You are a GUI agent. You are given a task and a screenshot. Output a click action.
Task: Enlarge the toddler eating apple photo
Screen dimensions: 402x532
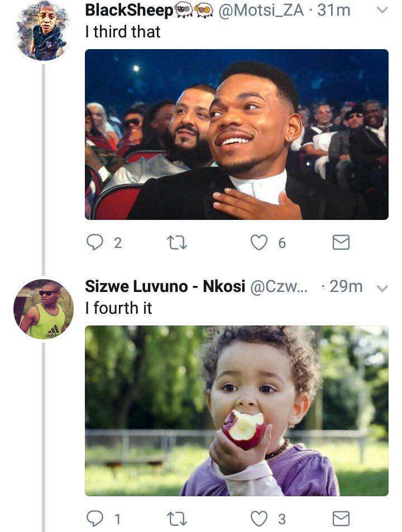(236, 411)
